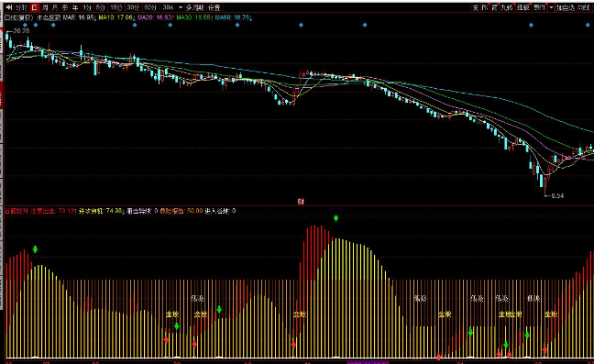
Task: Click the 连板 toolbar button
Action: coord(522,7)
